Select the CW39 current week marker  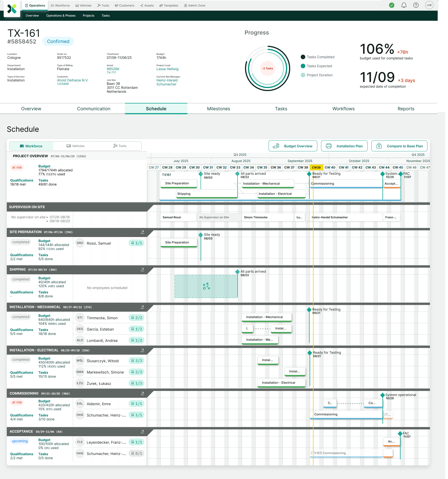point(316,167)
